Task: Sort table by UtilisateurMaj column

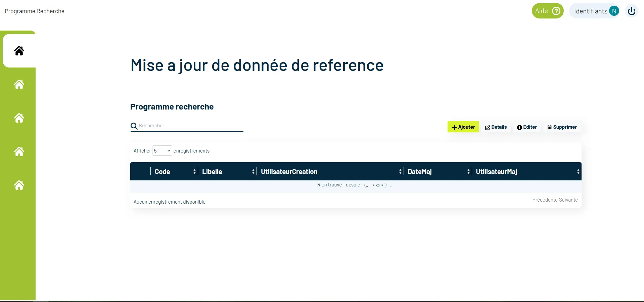Action: click(496, 172)
